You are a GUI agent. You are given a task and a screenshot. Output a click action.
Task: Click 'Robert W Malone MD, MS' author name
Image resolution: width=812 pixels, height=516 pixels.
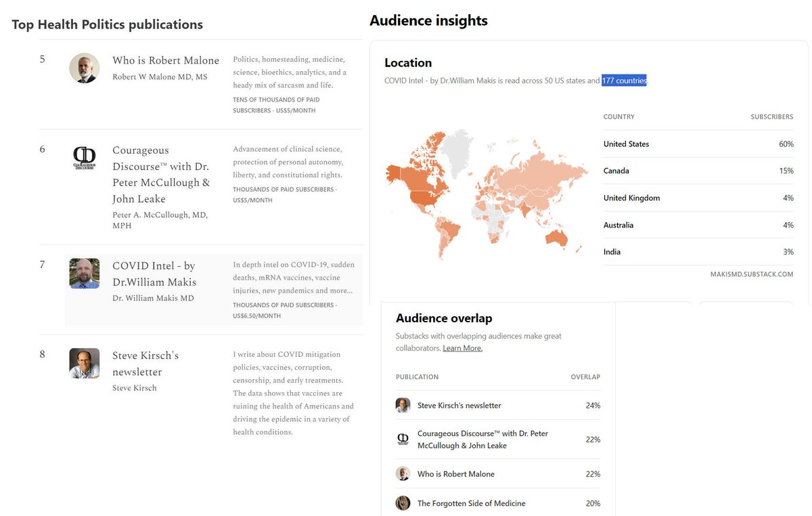pos(160,77)
